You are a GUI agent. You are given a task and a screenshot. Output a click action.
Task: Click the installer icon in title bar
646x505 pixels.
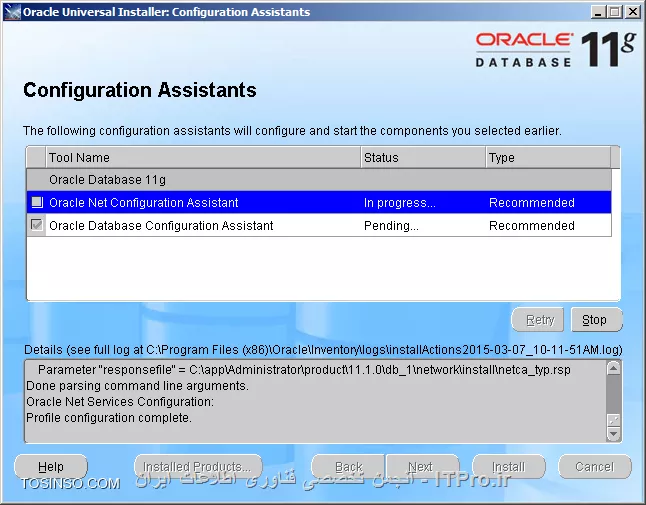[x=12, y=12]
